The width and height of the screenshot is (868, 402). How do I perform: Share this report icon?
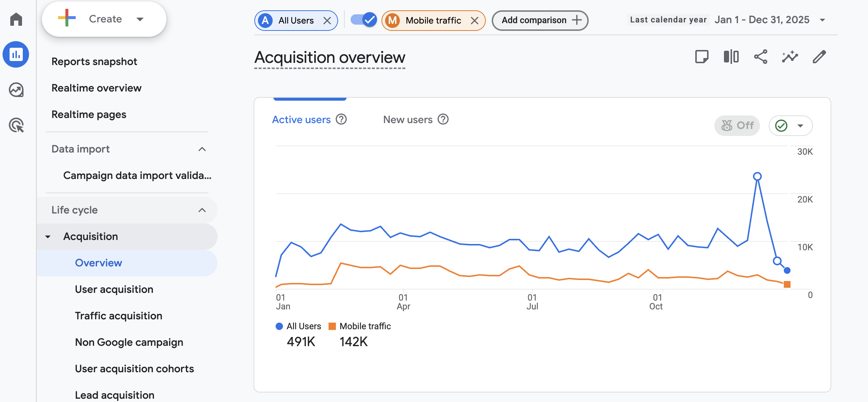[x=760, y=57]
